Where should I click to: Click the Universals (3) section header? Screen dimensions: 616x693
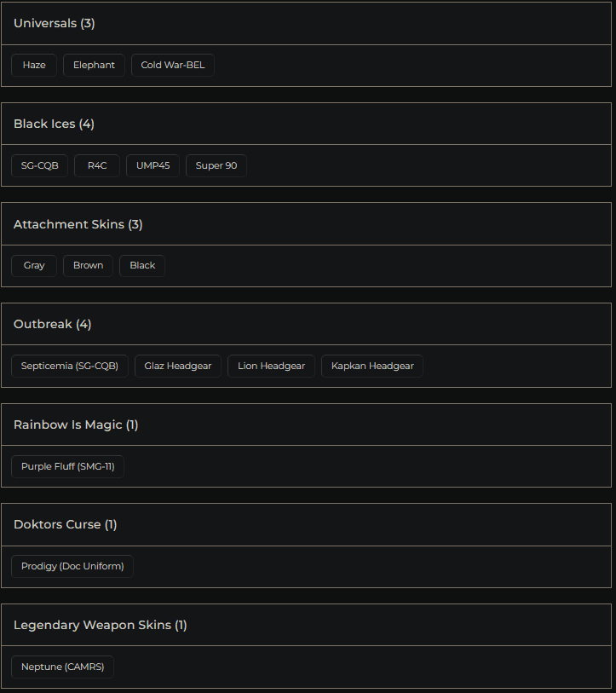(55, 24)
